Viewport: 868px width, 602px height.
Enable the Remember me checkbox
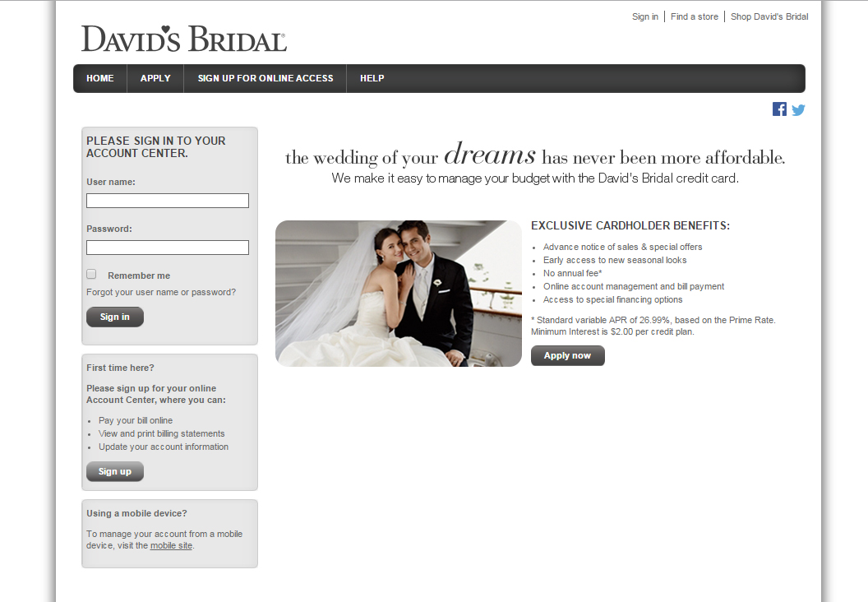tap(91, 274)
